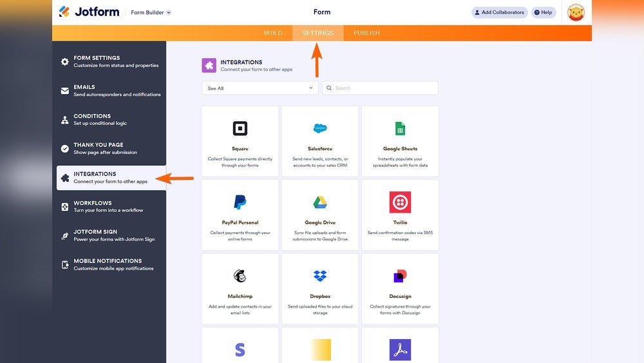Select WORKFLOWS in sidebar
This screenshot has height=363, width=644.
click(x=111, y=207)
